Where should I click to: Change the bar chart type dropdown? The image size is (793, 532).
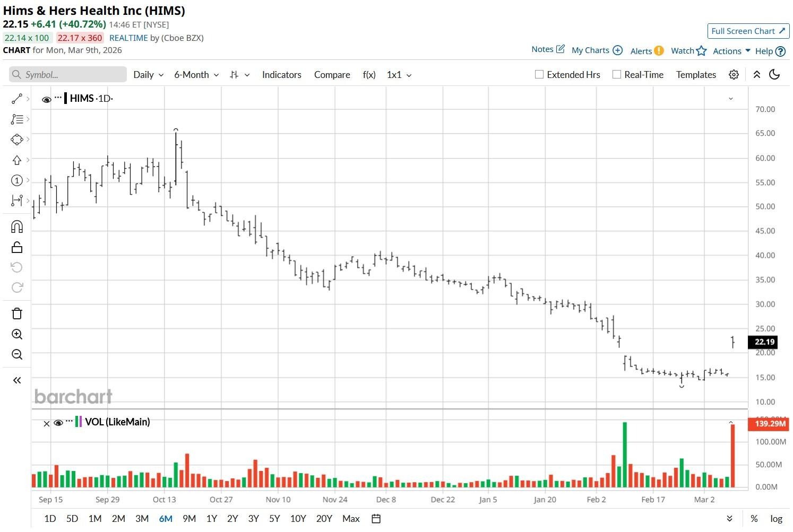239,75
